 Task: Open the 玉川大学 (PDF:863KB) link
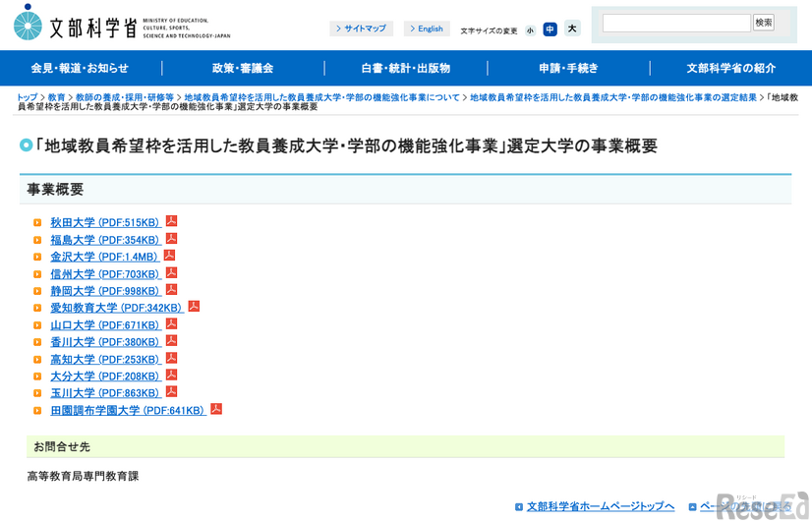pos(105,393)
